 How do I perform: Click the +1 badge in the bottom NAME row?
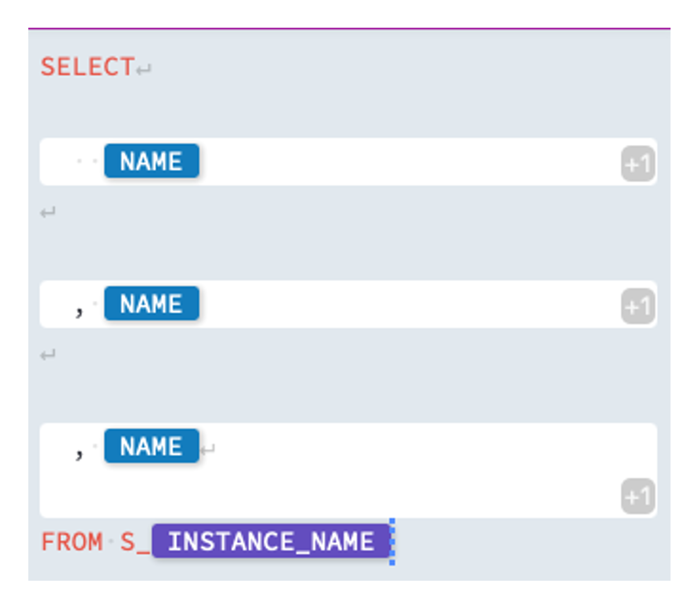click(638, 496)
